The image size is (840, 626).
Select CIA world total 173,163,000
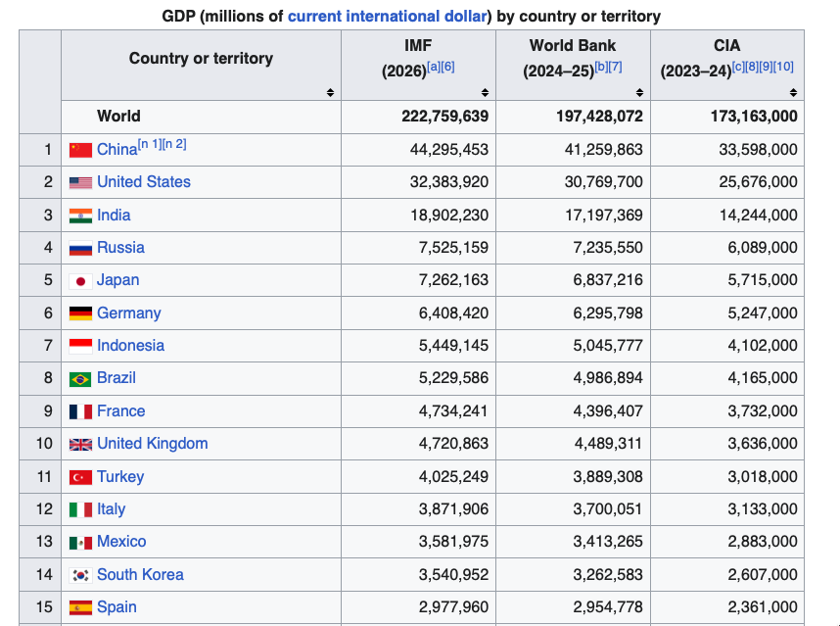click(754, 117)
